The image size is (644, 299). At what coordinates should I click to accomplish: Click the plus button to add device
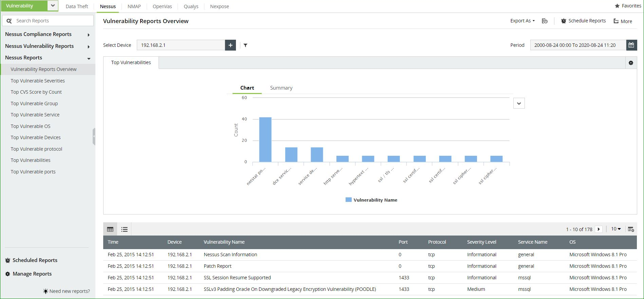pyautogui.click(x=231, y=45)
